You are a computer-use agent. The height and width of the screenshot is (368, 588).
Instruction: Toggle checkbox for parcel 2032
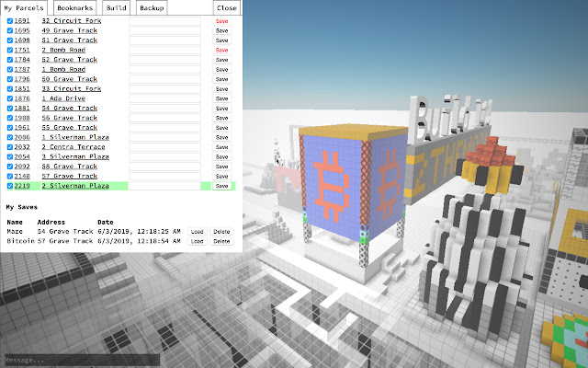10,147
